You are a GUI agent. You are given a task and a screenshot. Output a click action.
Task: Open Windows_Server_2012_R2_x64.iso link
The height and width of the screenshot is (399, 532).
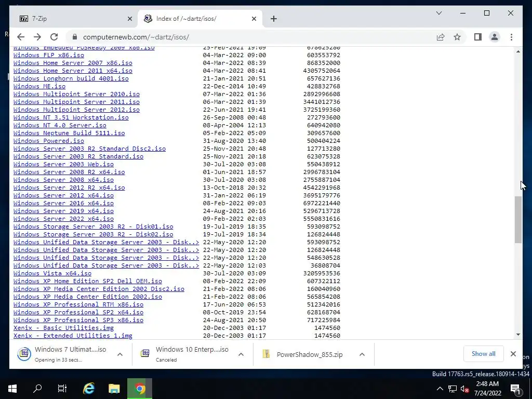69,188
